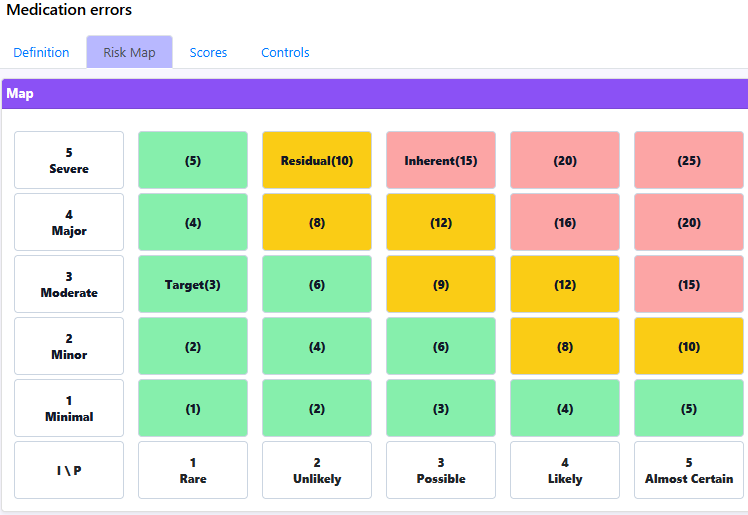Select the (5) cell in Minimal row

click(689, 408)
